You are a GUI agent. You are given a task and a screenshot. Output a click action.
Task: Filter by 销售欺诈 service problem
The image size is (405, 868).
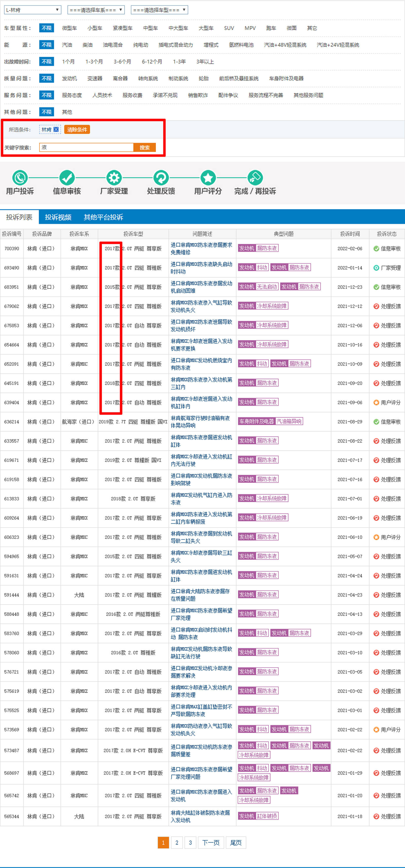click(x=198, y=95)
